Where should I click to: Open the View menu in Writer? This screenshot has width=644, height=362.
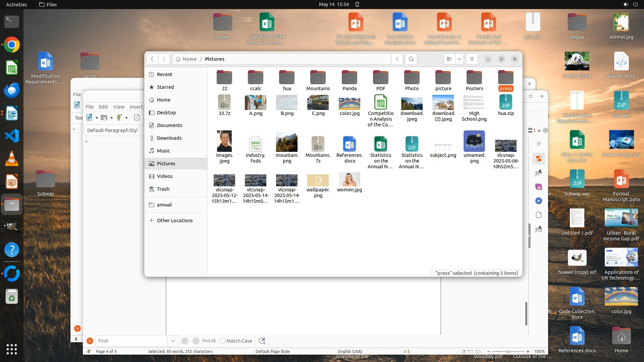click(119, 107)
